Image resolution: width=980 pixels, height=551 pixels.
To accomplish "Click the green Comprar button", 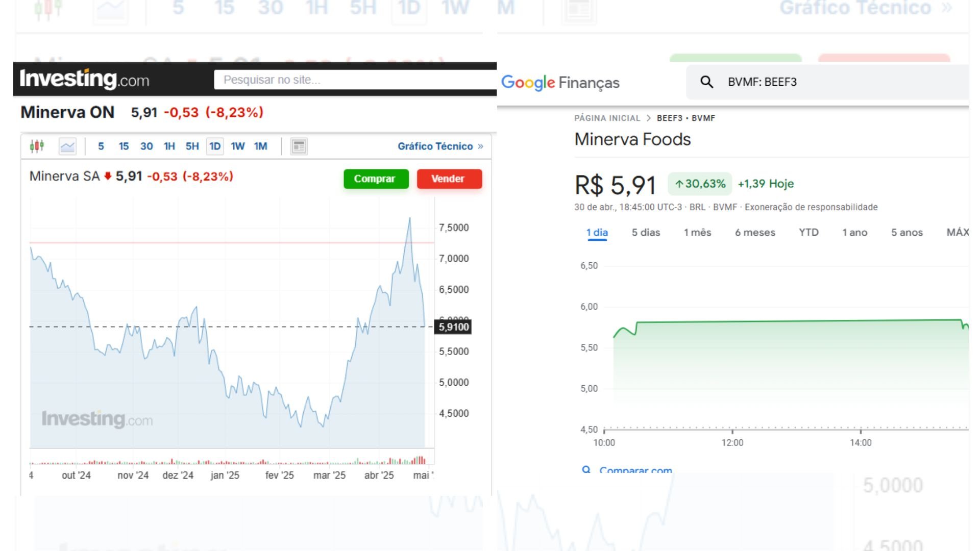I will (376, 179).
